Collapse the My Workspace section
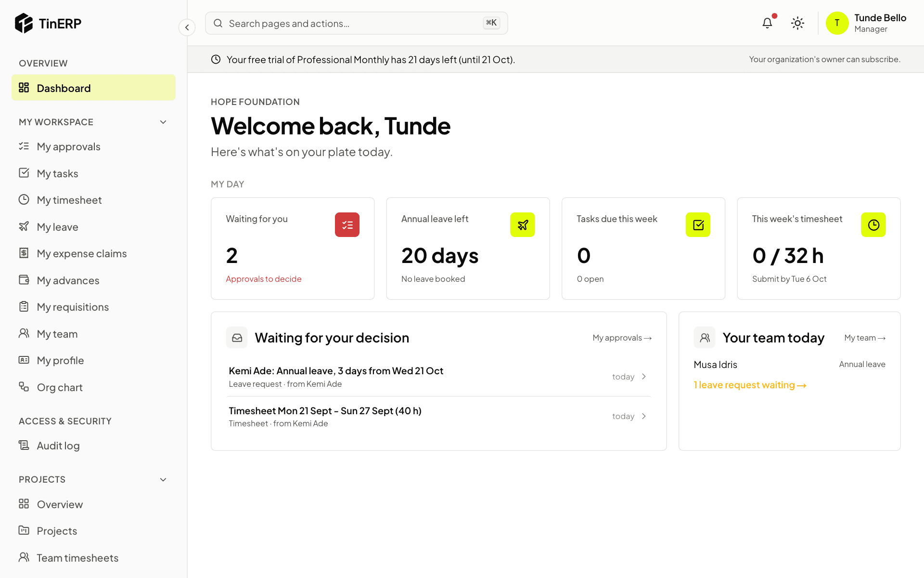The height and width of the screenshot is (578, 924). 163,122
